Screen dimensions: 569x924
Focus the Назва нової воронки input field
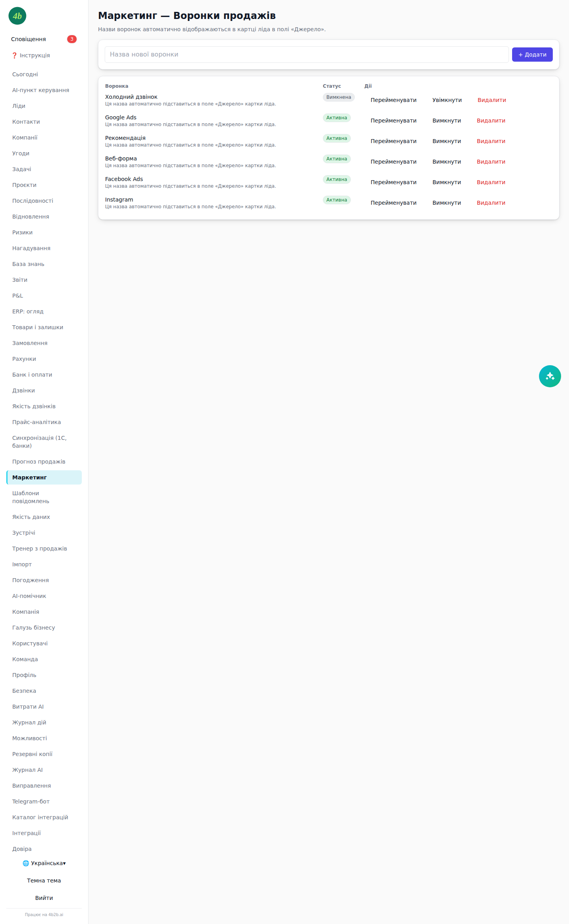click(307, 55)
